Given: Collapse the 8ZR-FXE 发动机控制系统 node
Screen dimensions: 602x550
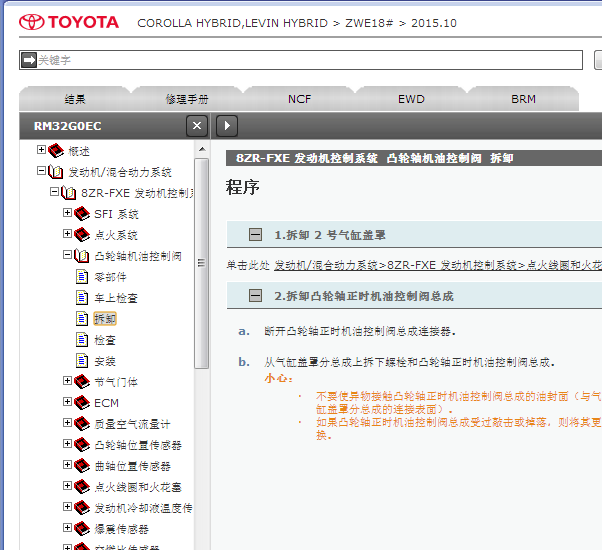Looking at the screenshot, I should 55,192.
